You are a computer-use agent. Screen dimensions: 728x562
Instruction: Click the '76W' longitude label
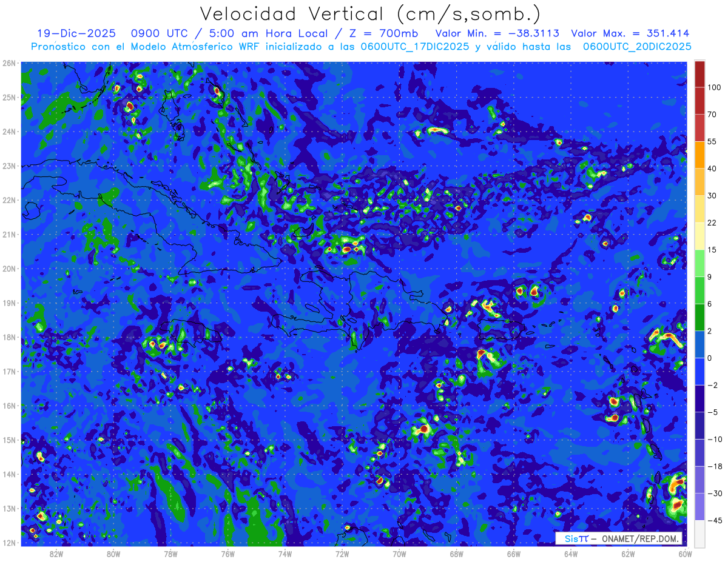click(227, 553)
